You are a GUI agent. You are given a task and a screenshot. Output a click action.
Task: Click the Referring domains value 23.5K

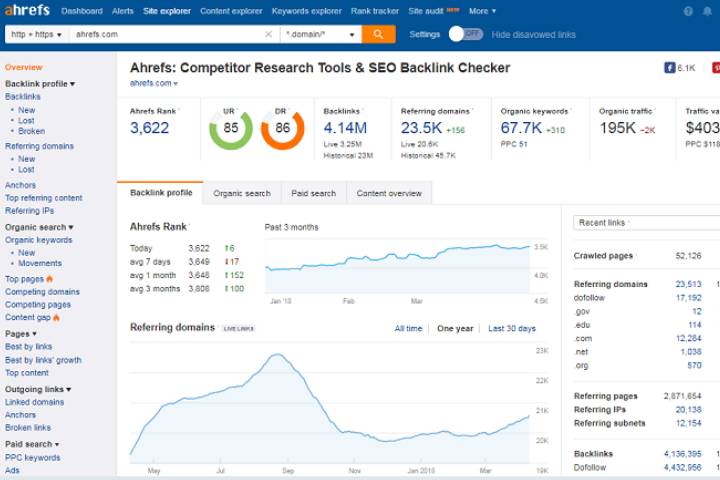422,128
